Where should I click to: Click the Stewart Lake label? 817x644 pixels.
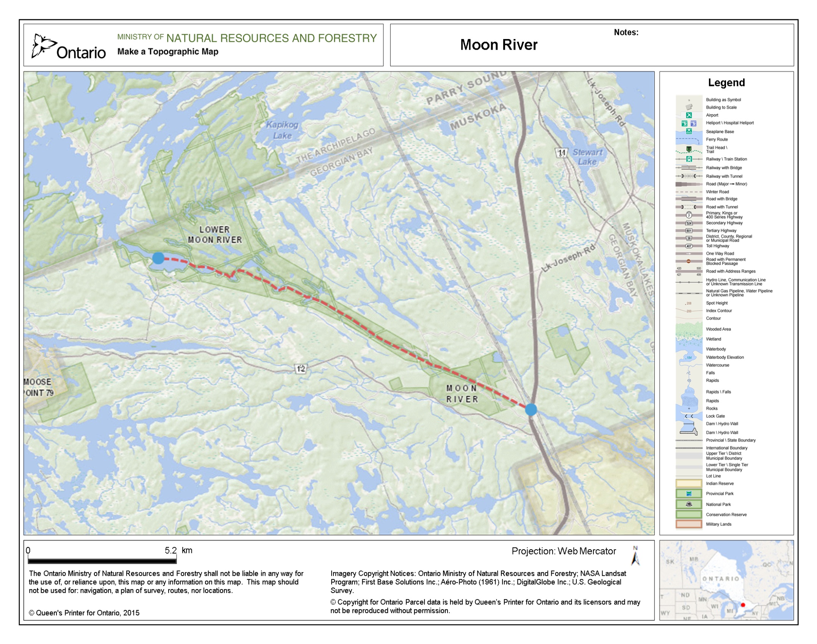(x=587, y=157)
